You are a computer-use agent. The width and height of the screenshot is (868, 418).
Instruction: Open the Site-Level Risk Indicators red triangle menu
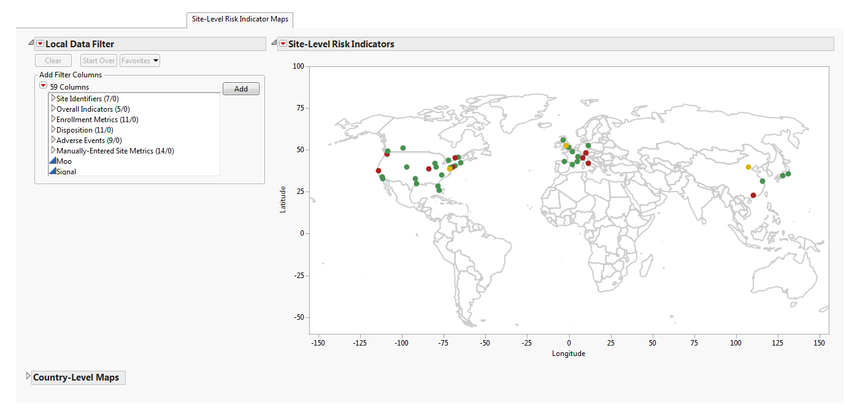click(283, 44)
